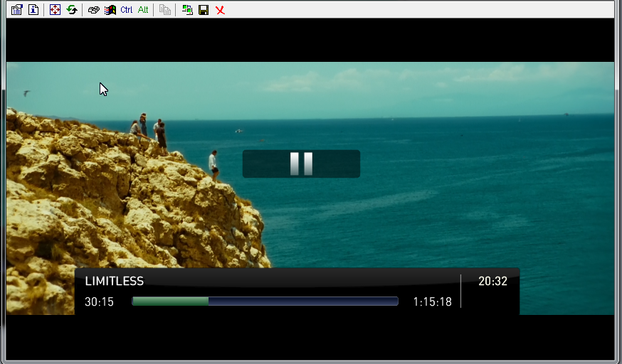Save connection info using the floppy disk icon
The image size is (622, 364).
204,9
